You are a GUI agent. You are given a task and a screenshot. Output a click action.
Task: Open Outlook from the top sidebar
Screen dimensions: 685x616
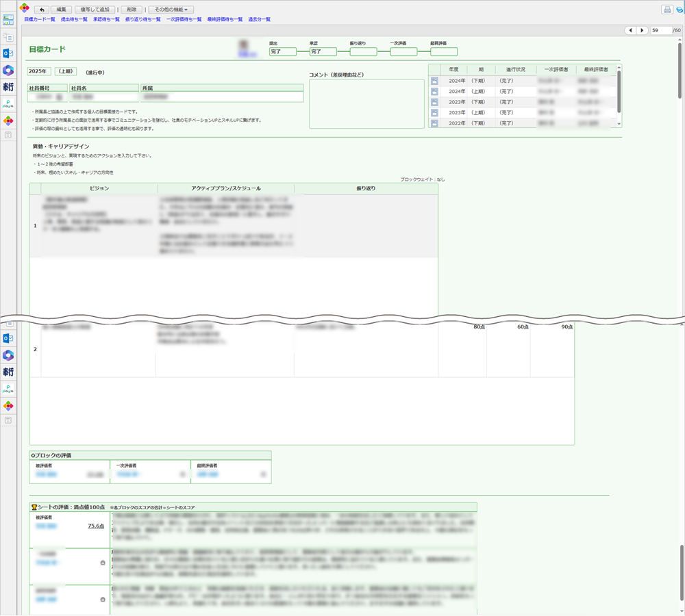[x=8, y=53]
